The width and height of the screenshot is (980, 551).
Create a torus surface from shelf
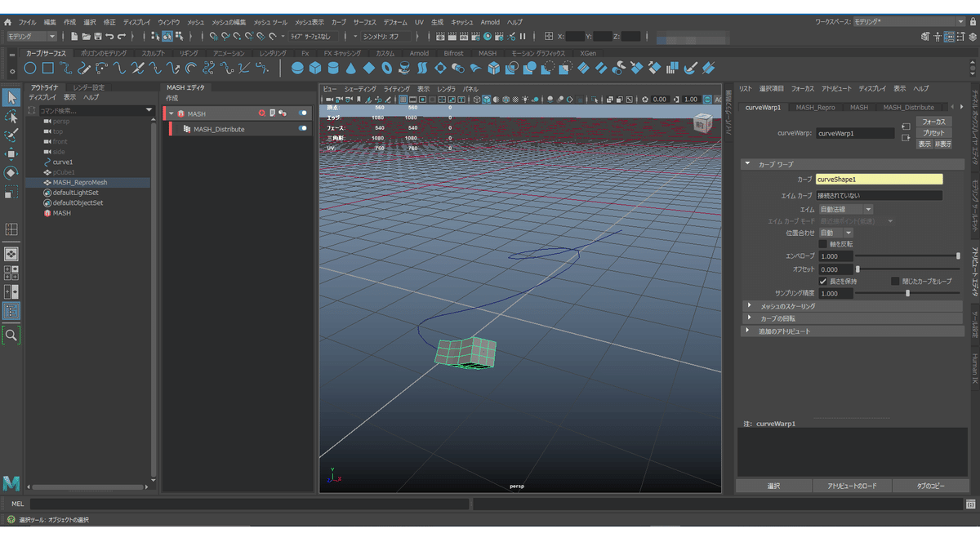[x=386, y=69]
